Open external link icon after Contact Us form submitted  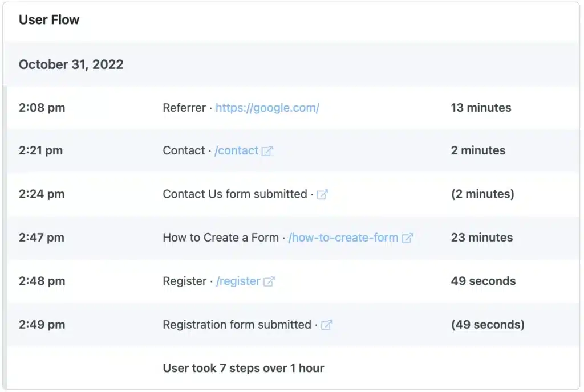click(x=323, y=194)
